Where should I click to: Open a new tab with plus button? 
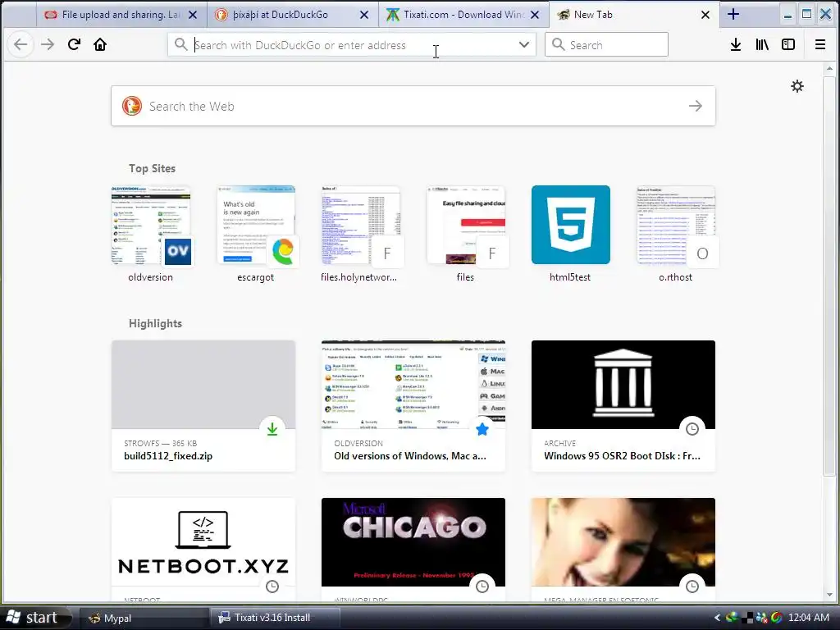(x=733, y=15)
